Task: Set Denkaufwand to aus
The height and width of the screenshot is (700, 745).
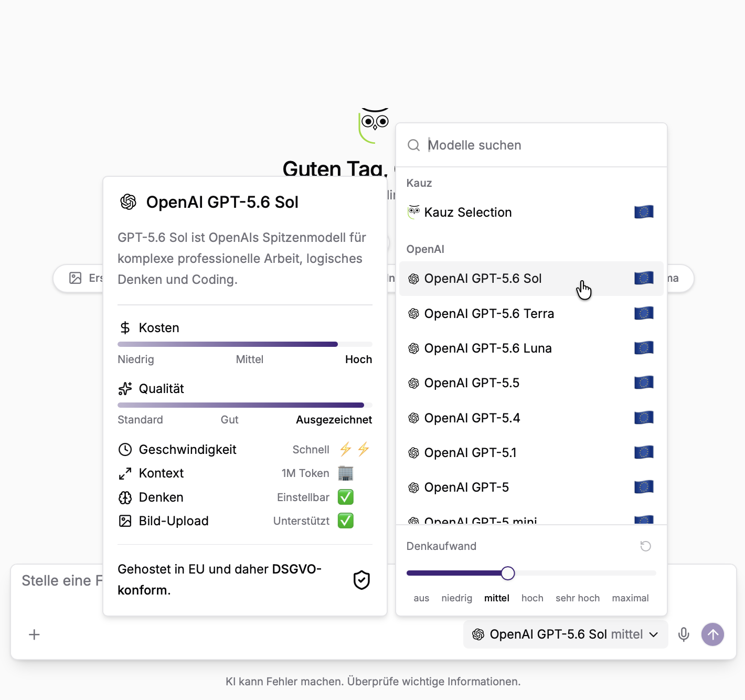Action: [x=421, y=598]
